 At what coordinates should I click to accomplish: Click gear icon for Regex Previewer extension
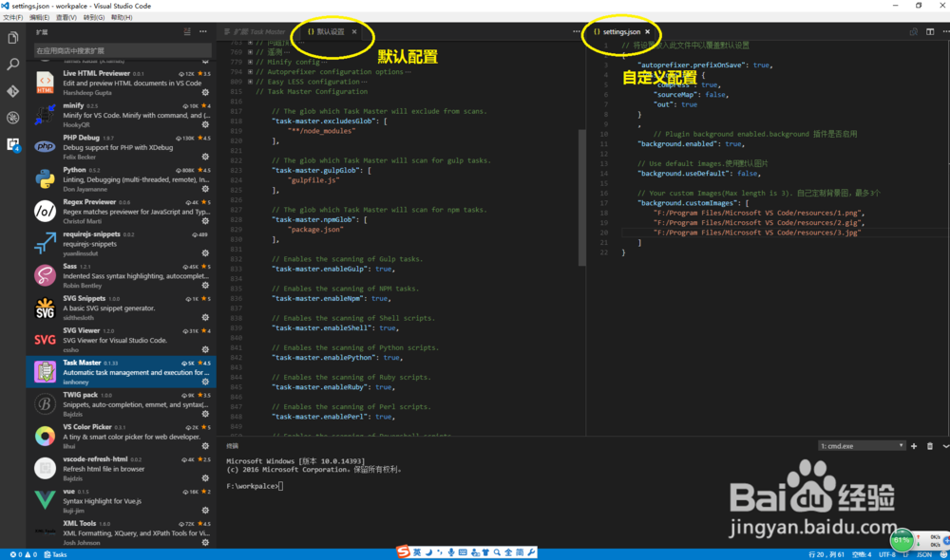(205, 221)
